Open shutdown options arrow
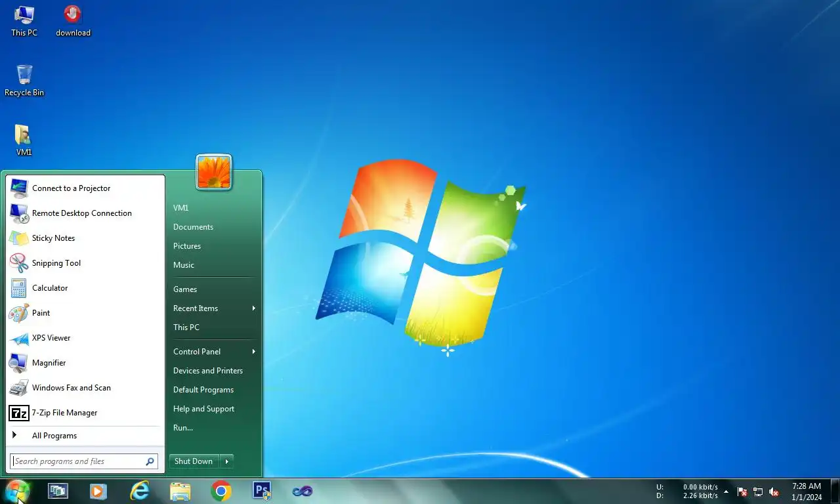Viewport: 840px width, 504px height. 227,461
